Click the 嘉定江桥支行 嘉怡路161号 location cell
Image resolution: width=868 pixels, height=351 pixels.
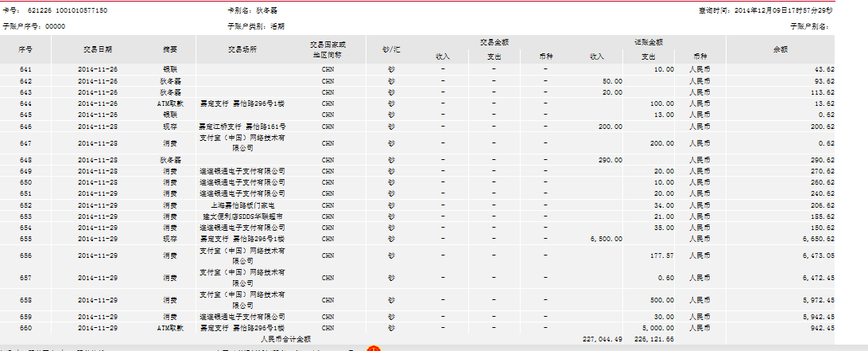pyautogui.click(x=242, y=127)
